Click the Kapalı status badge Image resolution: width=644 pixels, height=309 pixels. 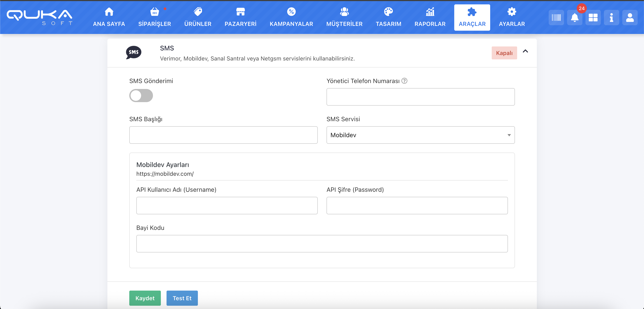click(x=504, y=53)
